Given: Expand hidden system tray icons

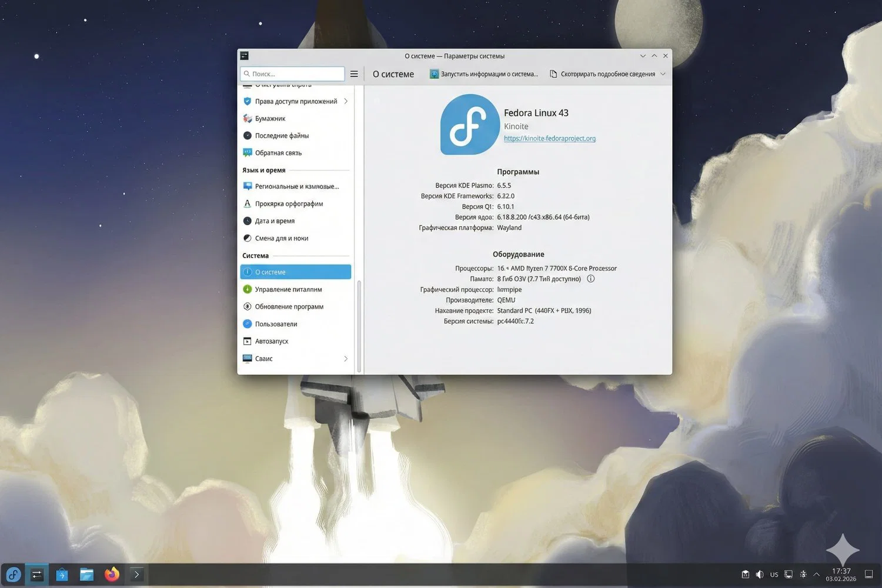Looking at the screenshot, I should 817,574.
